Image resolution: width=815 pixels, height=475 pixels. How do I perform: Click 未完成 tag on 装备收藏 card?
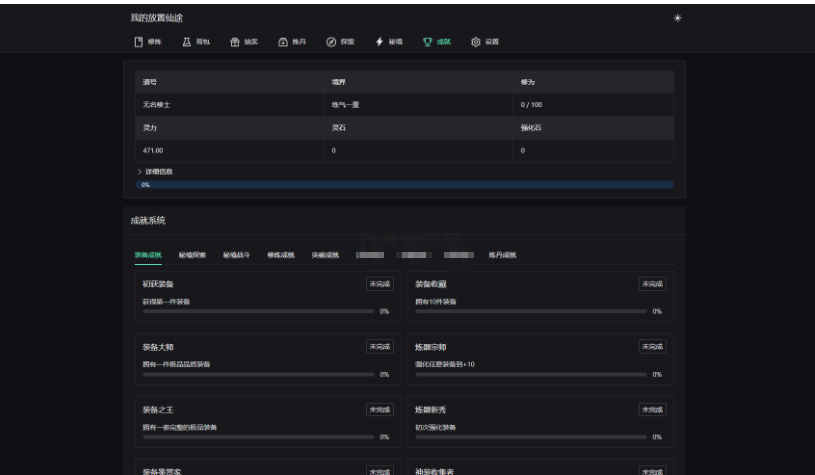click(652, 284)
